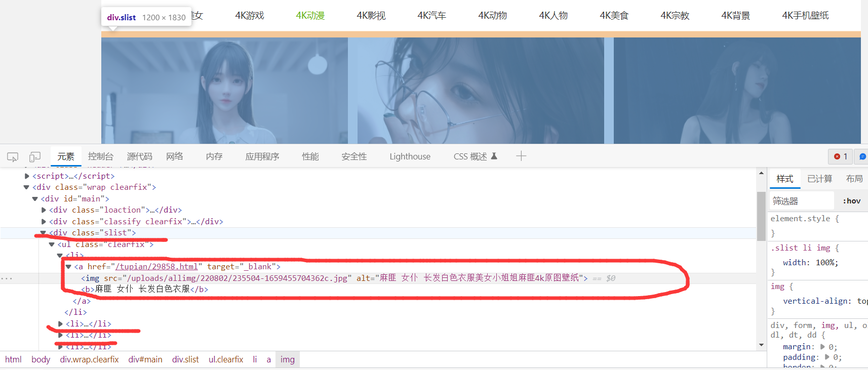Add a new DevTools tool with plus icon

[x=521, y=156]
